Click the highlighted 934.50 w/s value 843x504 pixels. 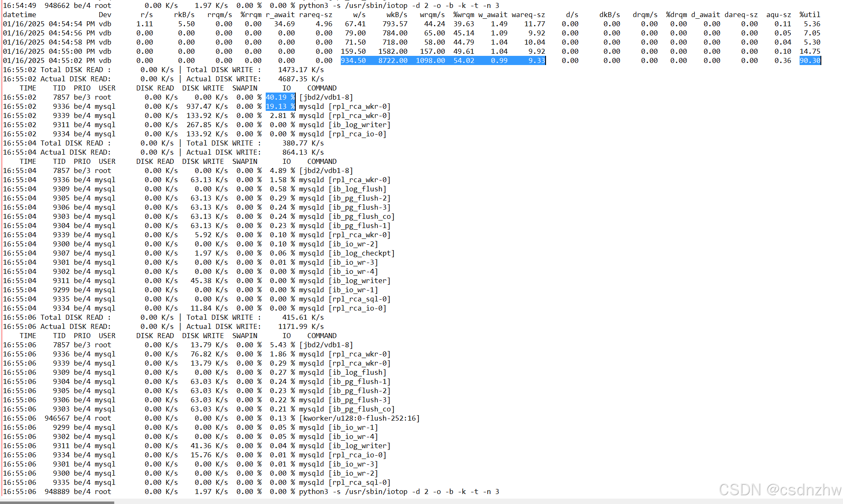coord(353,60)
